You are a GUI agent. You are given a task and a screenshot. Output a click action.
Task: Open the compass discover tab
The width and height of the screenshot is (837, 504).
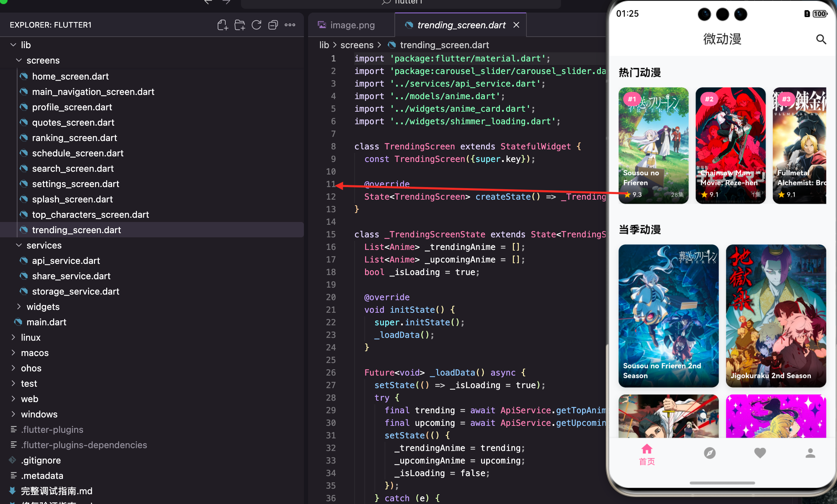(x=709, y=453)
